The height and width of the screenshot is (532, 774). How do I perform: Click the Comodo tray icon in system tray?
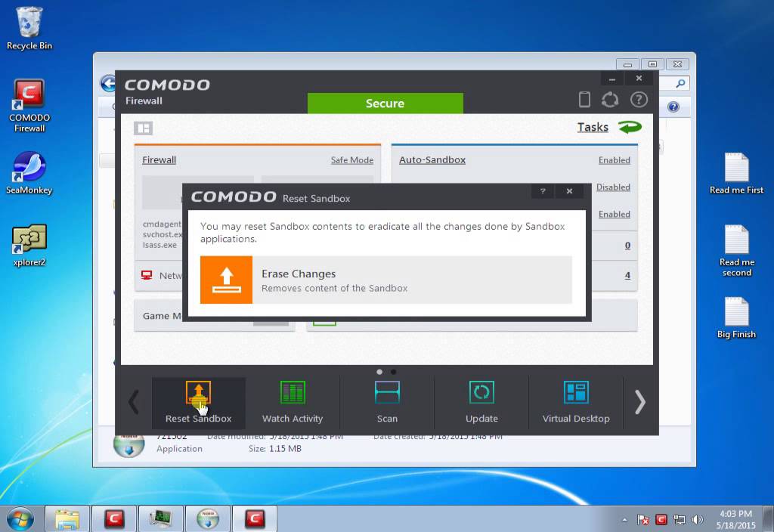tap(661, 520)
